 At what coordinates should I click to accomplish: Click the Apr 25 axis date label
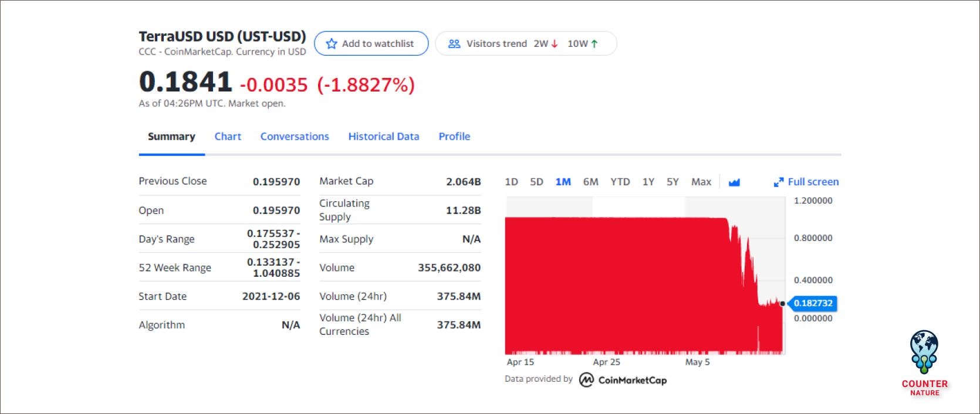[x=606, y=362]
